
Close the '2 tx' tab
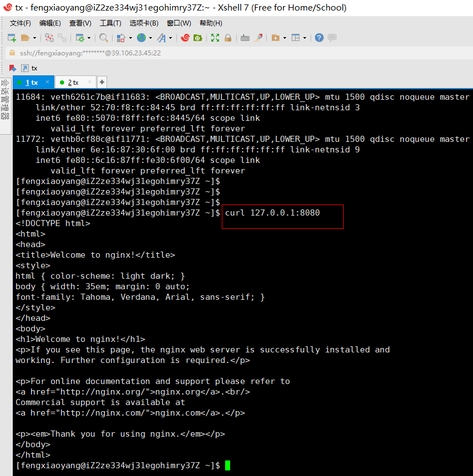coord(89,82)
